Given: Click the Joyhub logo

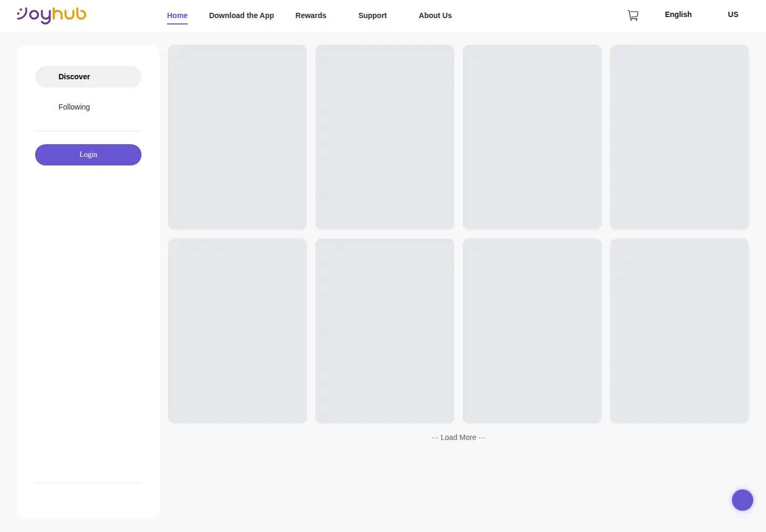Looking at the screenshot, I should (x=52, y=15).
